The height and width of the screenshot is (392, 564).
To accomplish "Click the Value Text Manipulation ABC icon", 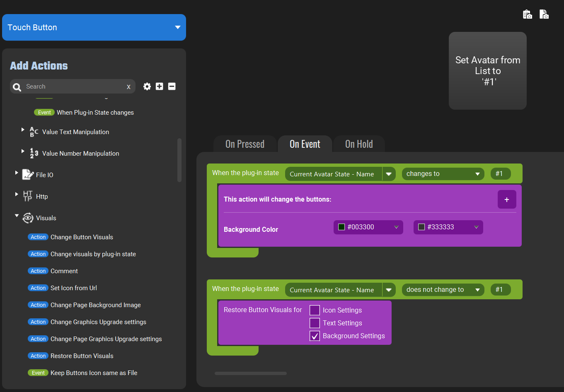I will click(x=34, y=132).
